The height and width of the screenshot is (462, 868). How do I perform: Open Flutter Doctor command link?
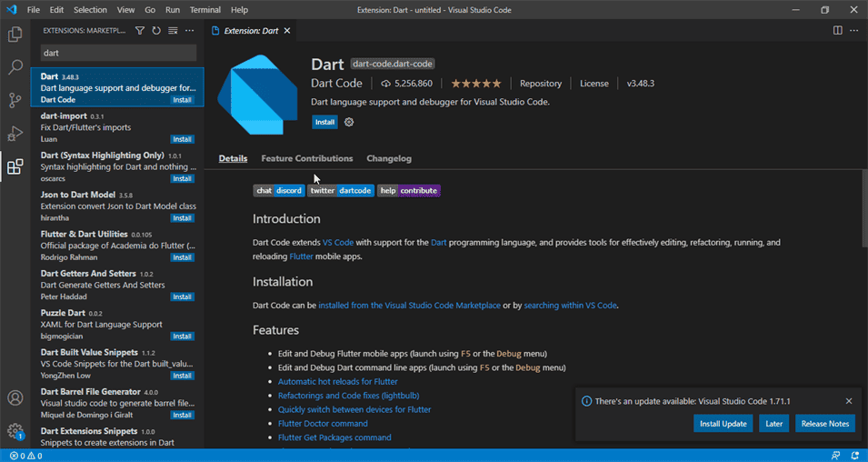coord(323,424)
